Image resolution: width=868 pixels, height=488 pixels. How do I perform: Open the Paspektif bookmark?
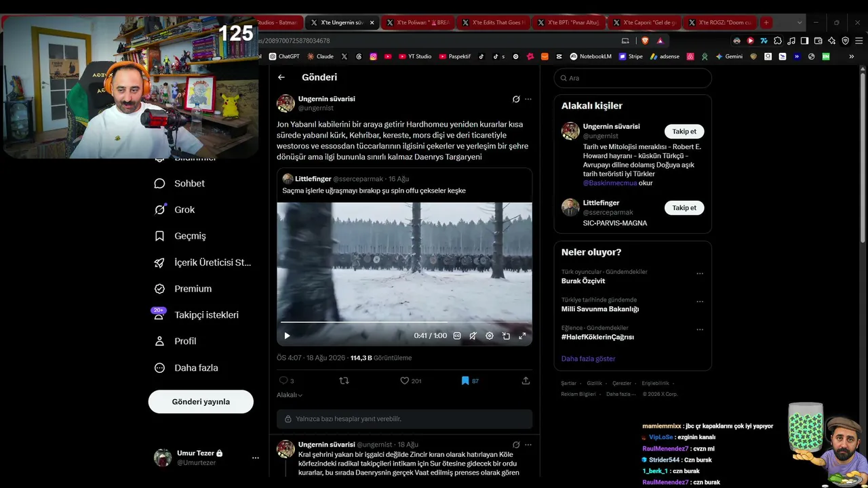(x=454, y=56)
